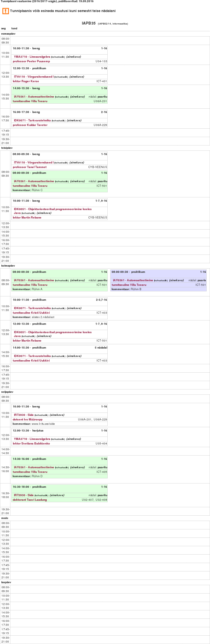Click room ICT-405 in Rühm D praktikum
The height and width of the screenshot is (644, 210).
102,472
